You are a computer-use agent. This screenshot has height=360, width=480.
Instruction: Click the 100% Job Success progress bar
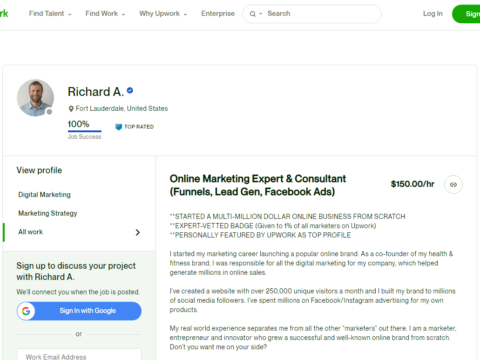pos(85,131)
